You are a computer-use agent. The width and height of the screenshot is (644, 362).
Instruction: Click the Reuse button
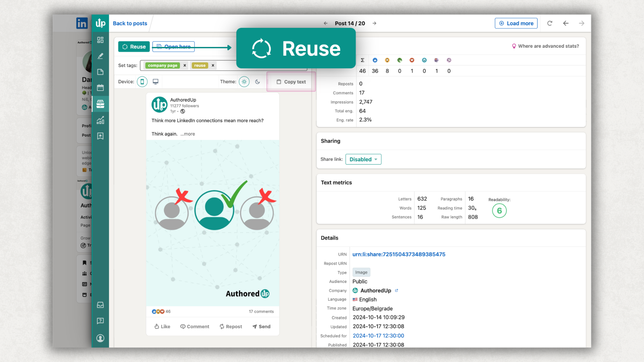134,47
